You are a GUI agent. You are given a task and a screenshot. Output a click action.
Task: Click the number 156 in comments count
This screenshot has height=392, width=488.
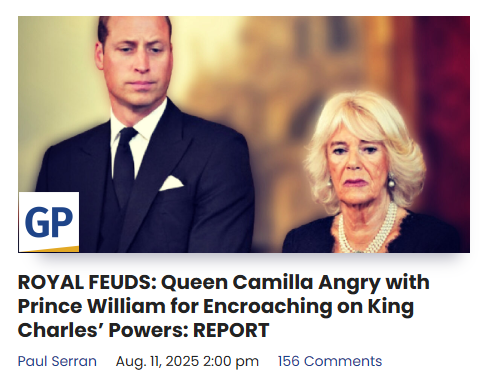[x=289, y=361]
